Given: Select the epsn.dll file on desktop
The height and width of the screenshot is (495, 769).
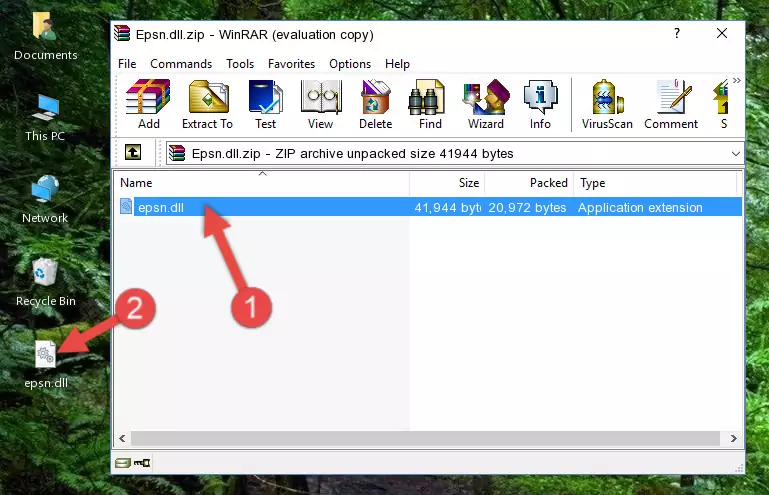Looking at the screenshot, I should [46, 365].
